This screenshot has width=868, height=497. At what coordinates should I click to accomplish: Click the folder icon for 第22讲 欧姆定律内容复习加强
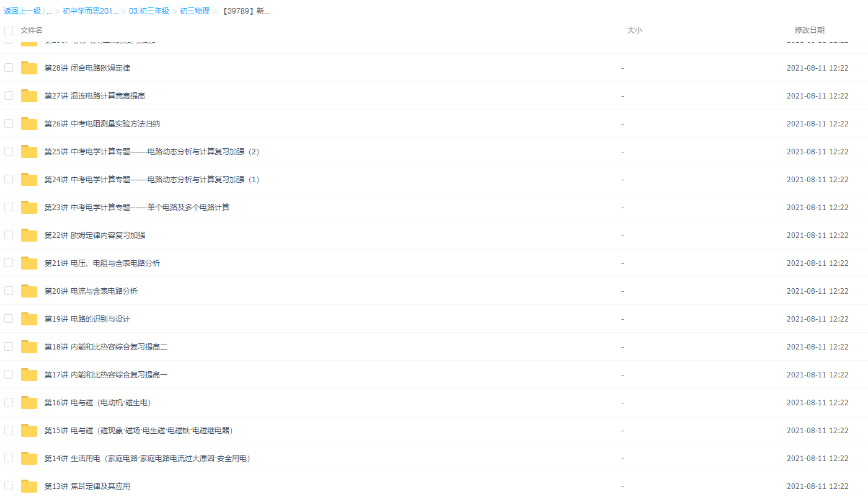click(29, 235)
